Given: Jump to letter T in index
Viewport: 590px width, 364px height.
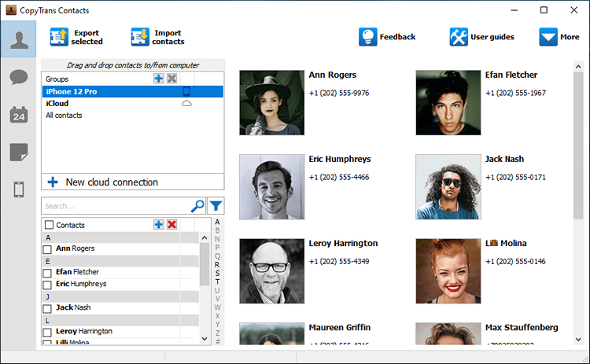Looking at the screenshot, I should (217, 281).
